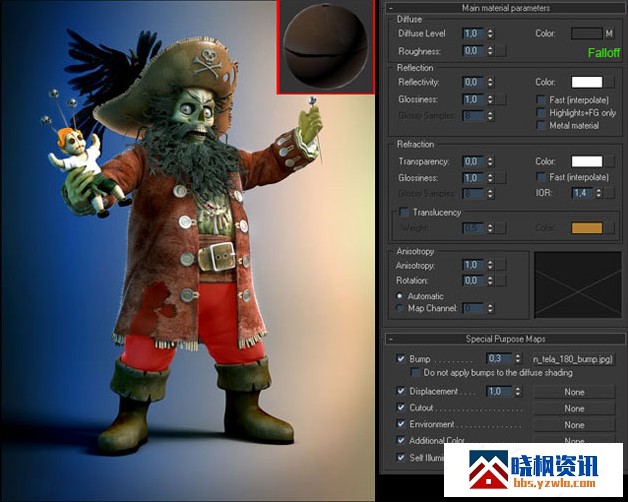
Task: Uncheck the Additional Color checkbox
Action: tap(400, 440)
